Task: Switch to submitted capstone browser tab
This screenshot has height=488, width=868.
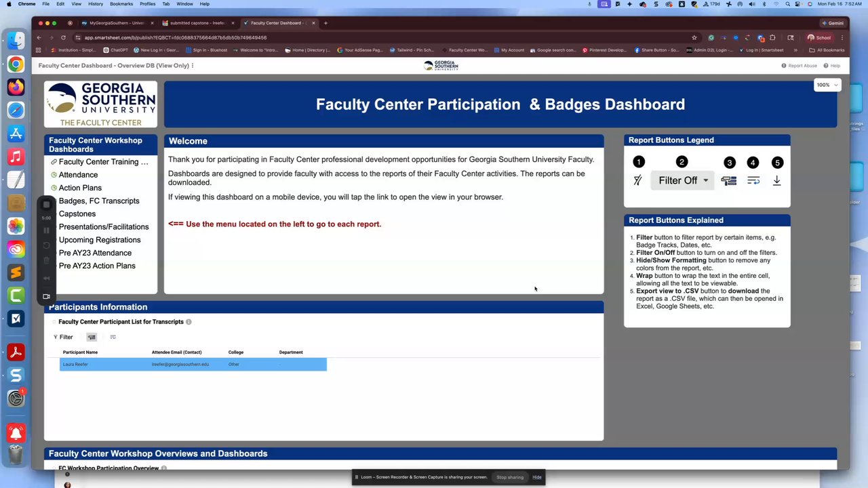Action: (x=197, y=23)
